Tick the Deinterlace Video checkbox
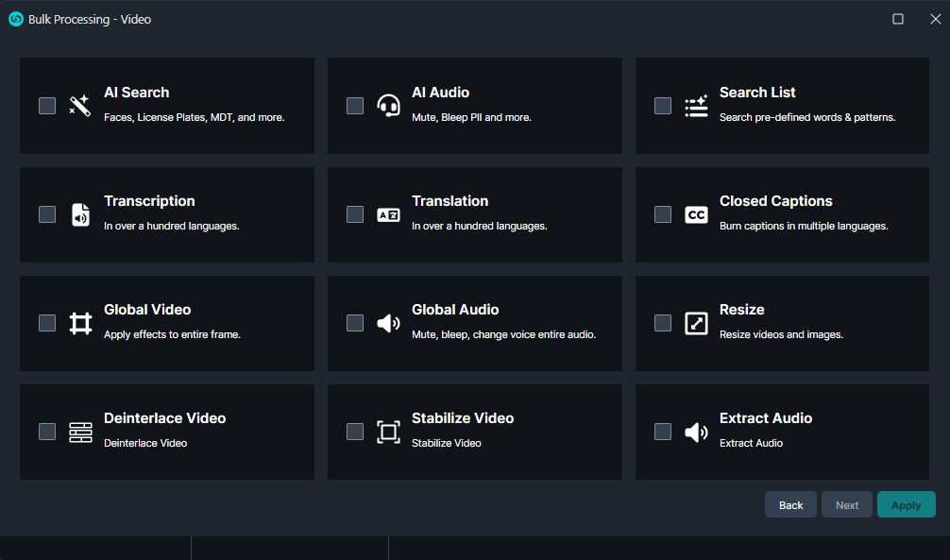The width and height of the screenshot is (950, 560). [x=47, y=432]
